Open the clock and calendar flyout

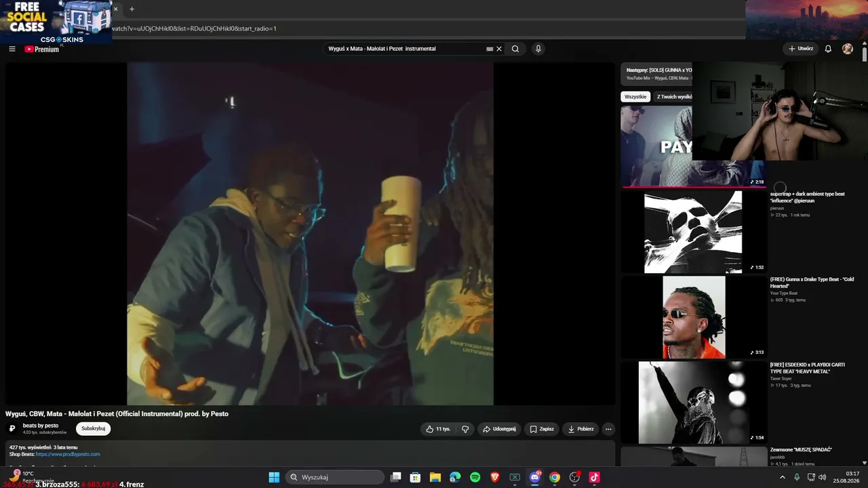click(848, 477)
